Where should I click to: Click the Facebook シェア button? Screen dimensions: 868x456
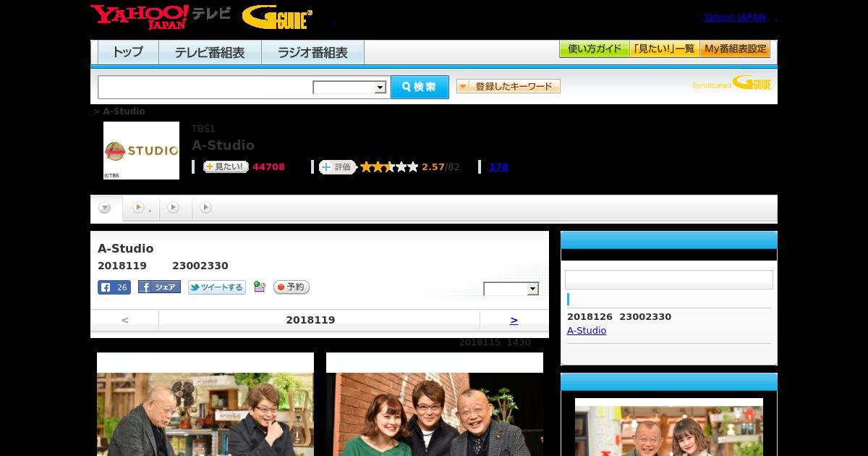(x=159, y=287)
